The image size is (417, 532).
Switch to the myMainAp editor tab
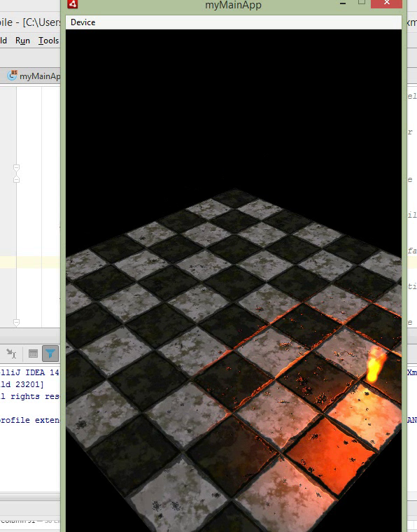pos(33,76)
